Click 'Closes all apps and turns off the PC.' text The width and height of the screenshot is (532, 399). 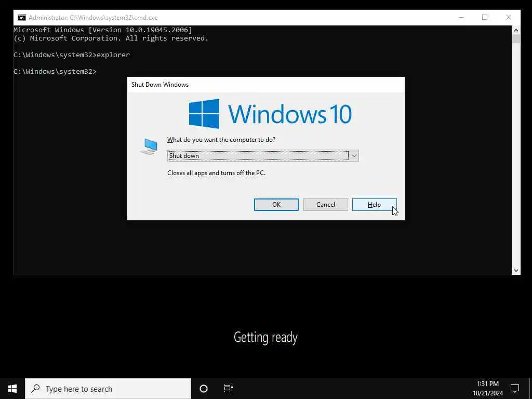pyautogui.click(x=216, y=173)
